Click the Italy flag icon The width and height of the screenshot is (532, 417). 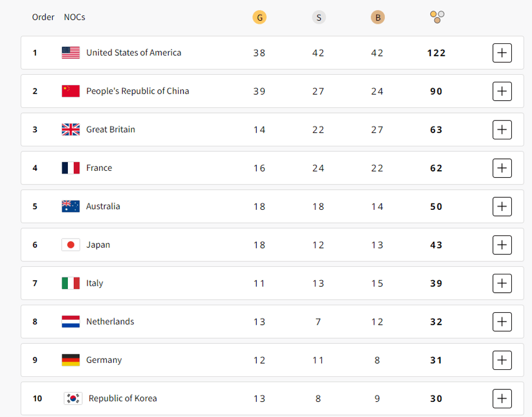tap(71, 283)
